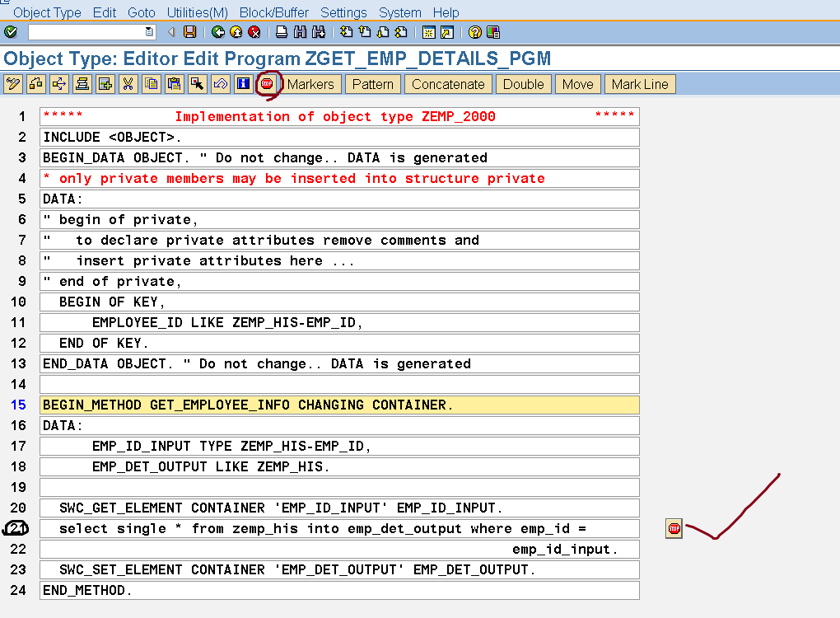The width and height of the screenshot is (840, 618).
Task: Confirm with the green checkmark icon
Action: pos(11,31)
